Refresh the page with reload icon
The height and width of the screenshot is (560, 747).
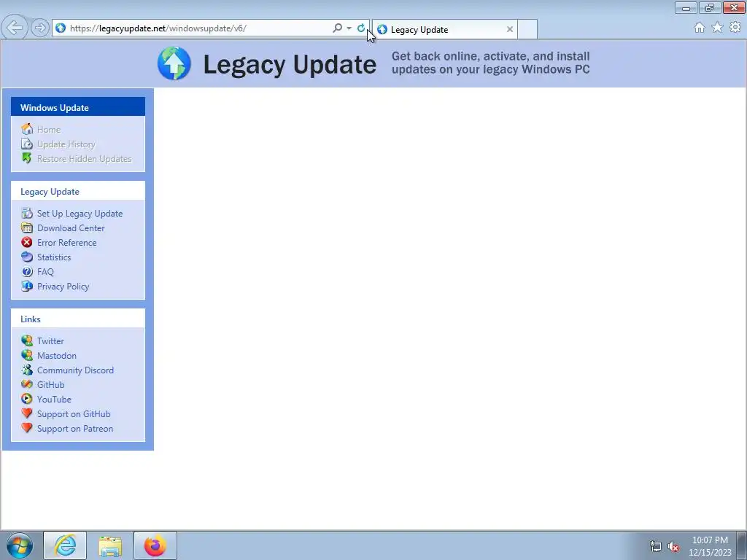point(361,28)
